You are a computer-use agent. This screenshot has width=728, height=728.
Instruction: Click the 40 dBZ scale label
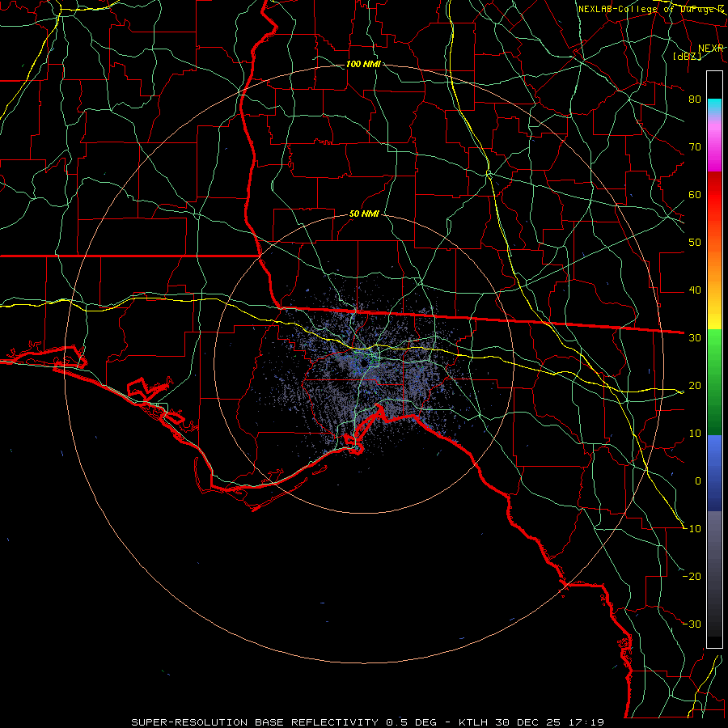[x=695, y=290]
